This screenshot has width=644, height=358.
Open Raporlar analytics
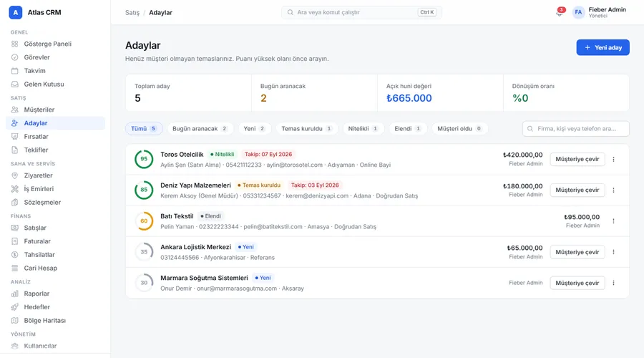pyautogui.click(x=55, y=294)
